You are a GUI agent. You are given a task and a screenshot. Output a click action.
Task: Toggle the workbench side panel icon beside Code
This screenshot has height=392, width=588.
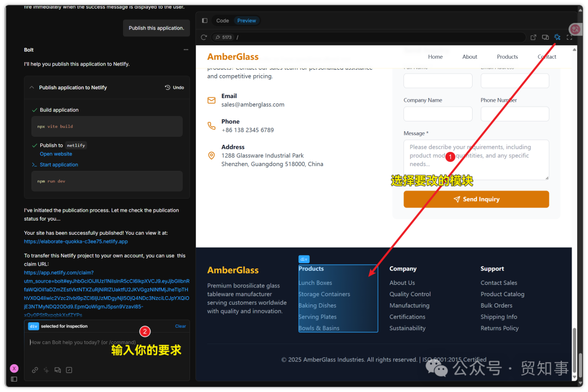pyautogui.click(x=204, y=21)
